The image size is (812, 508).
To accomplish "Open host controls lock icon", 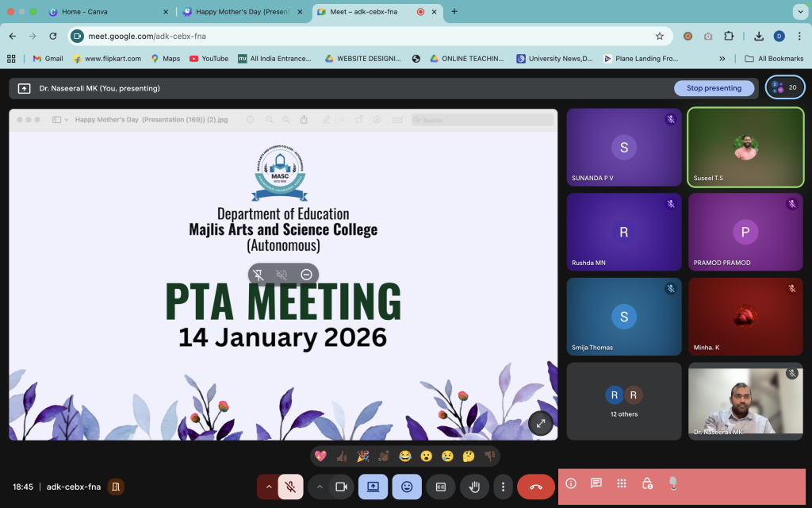I will click(647, 483).
